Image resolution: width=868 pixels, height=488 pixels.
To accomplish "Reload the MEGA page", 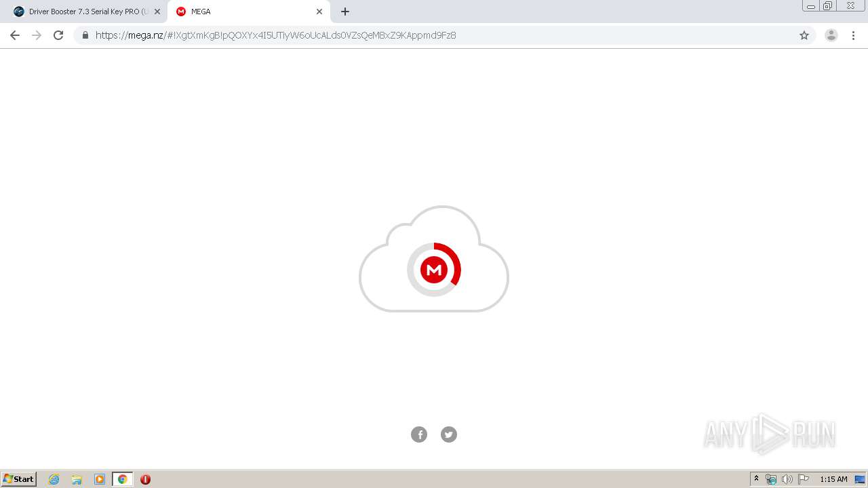I will pos(58,35).
